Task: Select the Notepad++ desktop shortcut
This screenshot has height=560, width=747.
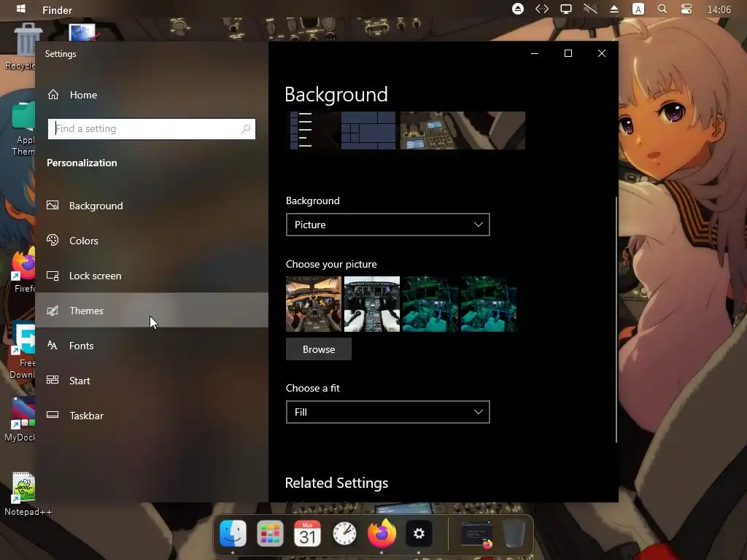Action: (x=27, y=494)
